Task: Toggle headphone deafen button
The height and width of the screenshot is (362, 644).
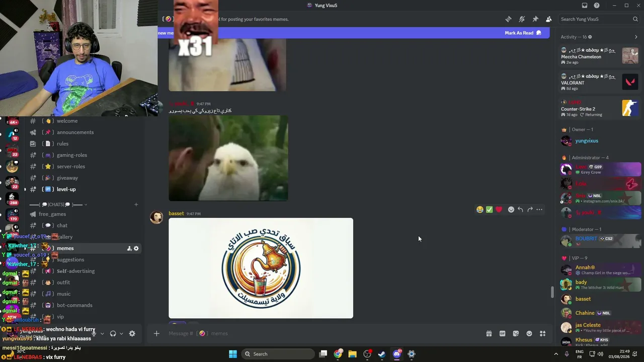Action: click(113, 333)
